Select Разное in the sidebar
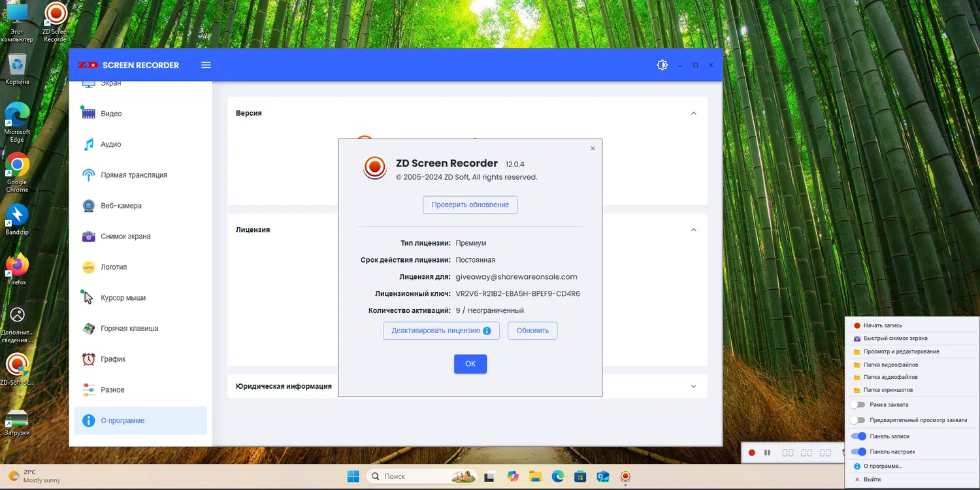The height and width of the screenshot is (490, 980). (x=140, y=390)
